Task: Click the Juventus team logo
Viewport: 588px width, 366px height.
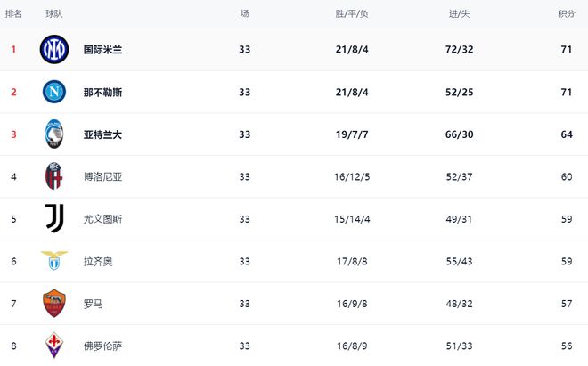Action: [53, 218]
